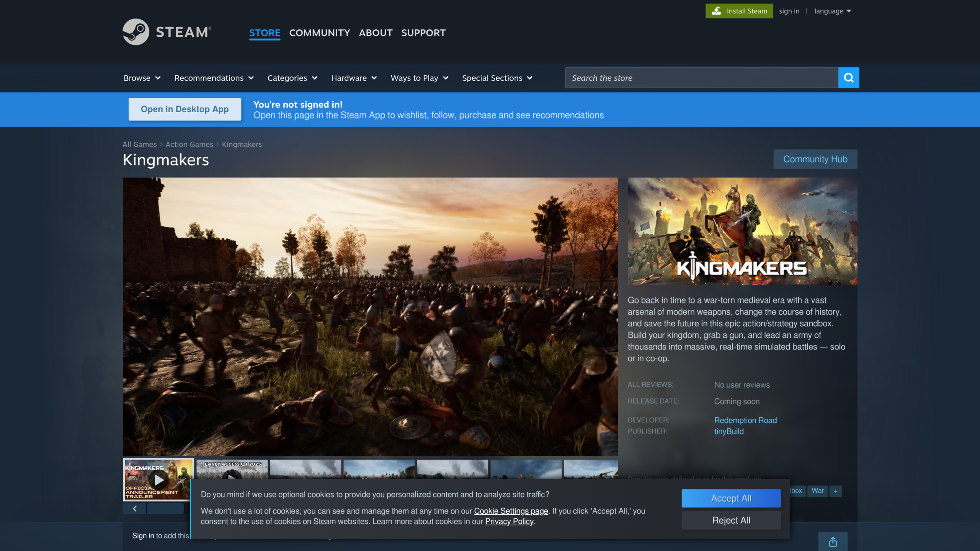Open the Privacy Policy link
The image size is (980, 551).
point(509,521)
